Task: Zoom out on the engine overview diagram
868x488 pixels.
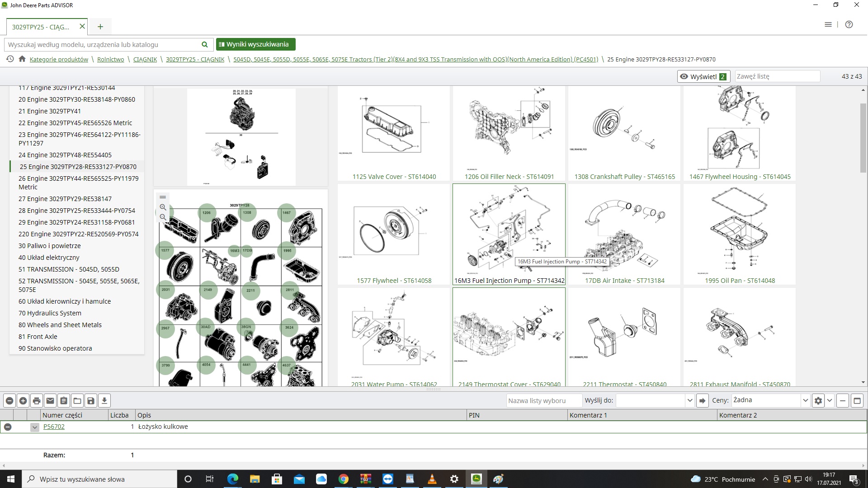Action: coord(163,217)
